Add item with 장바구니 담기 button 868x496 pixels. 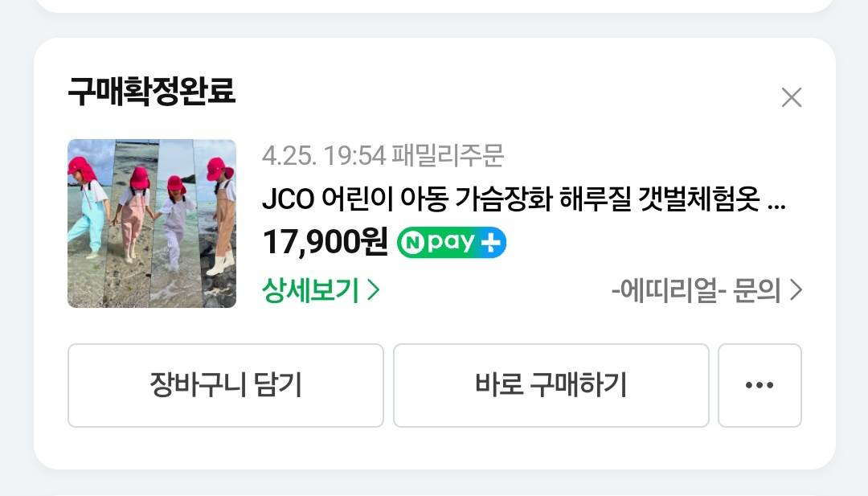click(225, 385)
